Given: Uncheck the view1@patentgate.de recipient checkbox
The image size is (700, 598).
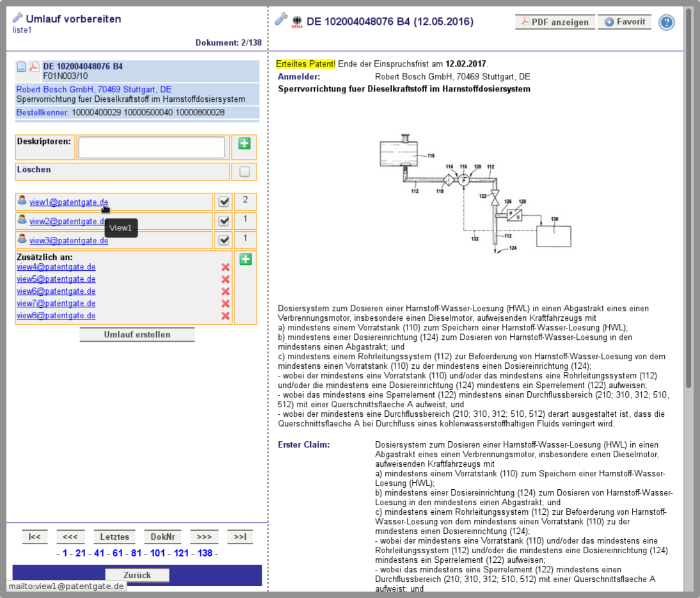Looking at the screenshot, I should [x=224, y=202].
